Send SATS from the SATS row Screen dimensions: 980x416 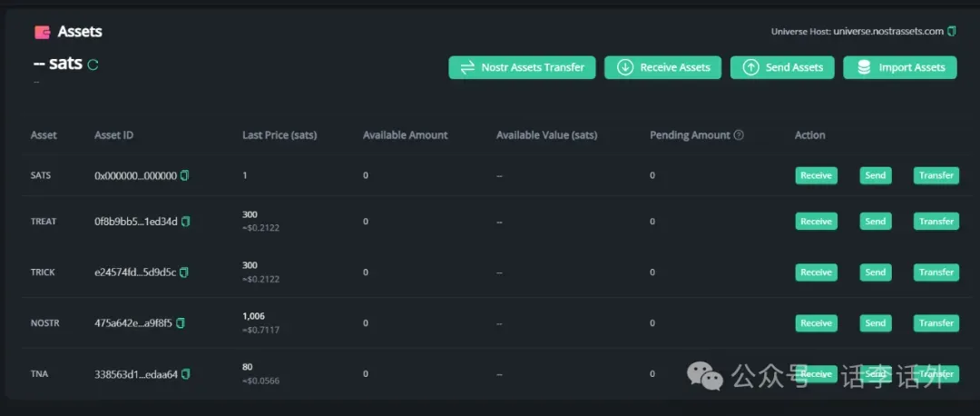tap(876, 176)
